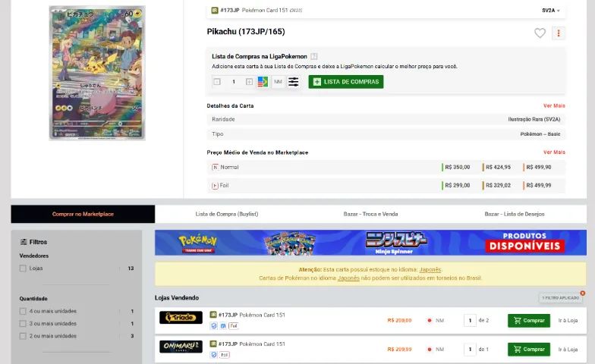Add Pikachu card to favorites with heart icon
The width and height of the screenshot is (595, 364).
tap(540, 33)
